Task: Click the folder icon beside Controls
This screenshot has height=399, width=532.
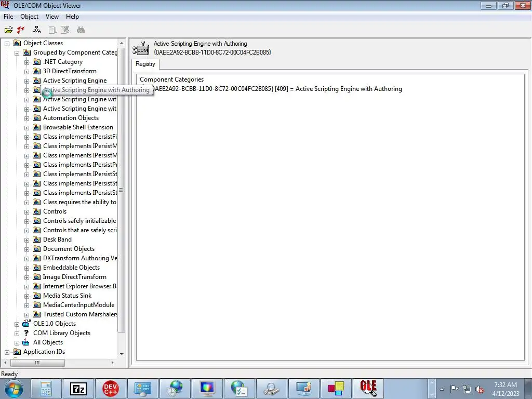Action: pos(37,211)
